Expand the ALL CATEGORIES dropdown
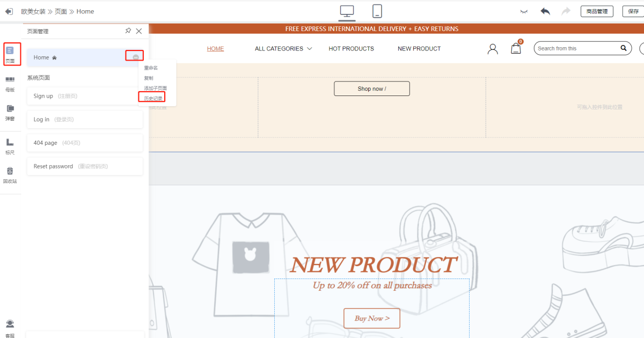Viewport: 644px width, 338px height. pyautogui.click(x=283, y=49)
